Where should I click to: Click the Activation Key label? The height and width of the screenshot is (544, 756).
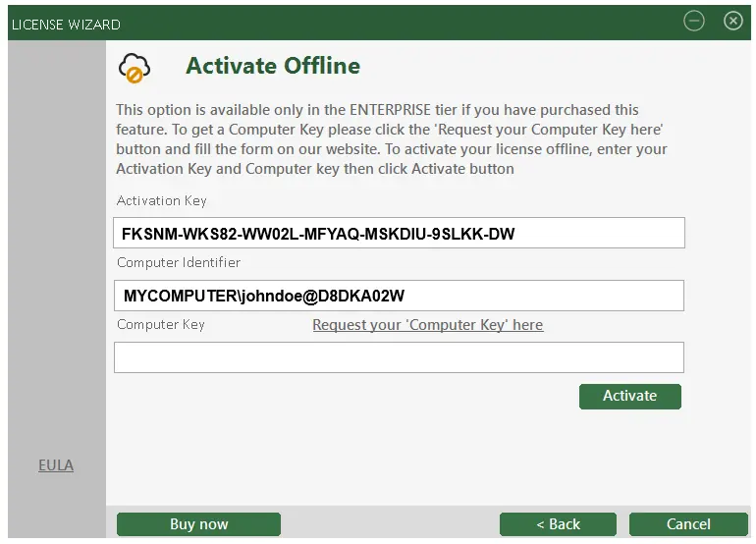(x=162, y=201)
